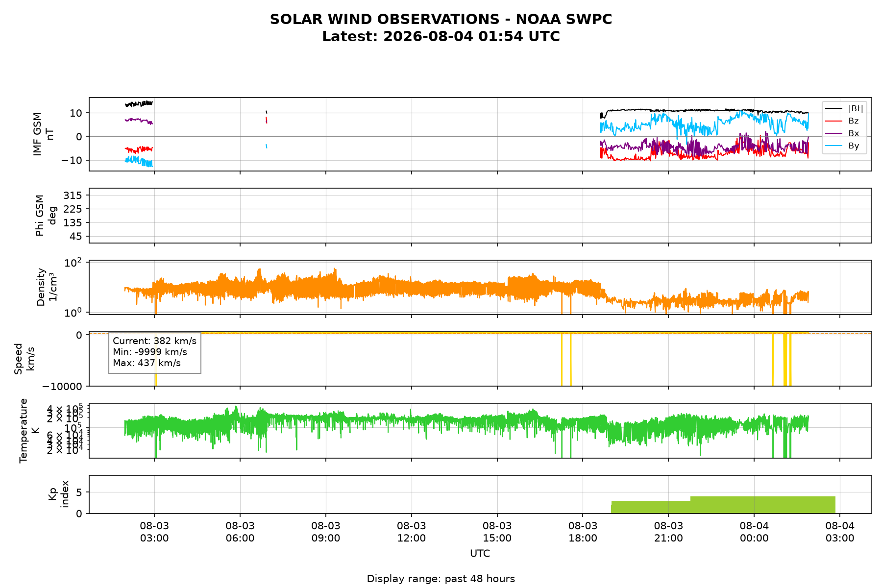Click the chart title SOLAR WIND OBSERVATIONS
Screen dimensions: 882x588
441,19
